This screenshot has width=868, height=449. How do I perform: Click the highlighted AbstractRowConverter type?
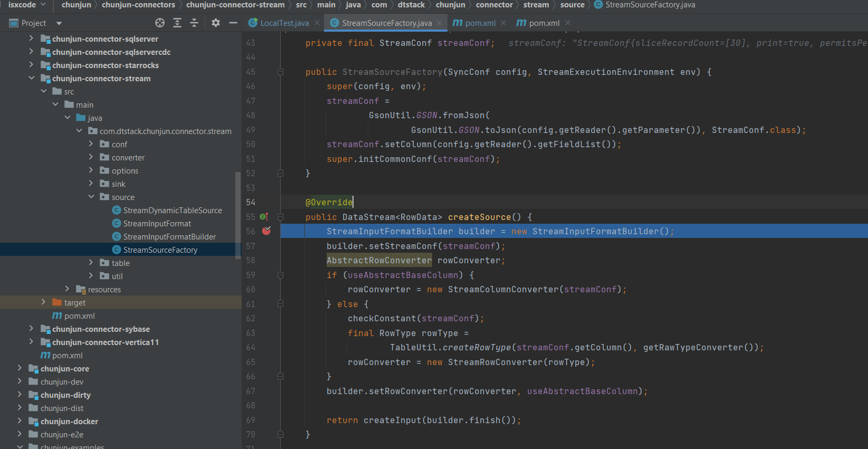(x=379, y=260)
